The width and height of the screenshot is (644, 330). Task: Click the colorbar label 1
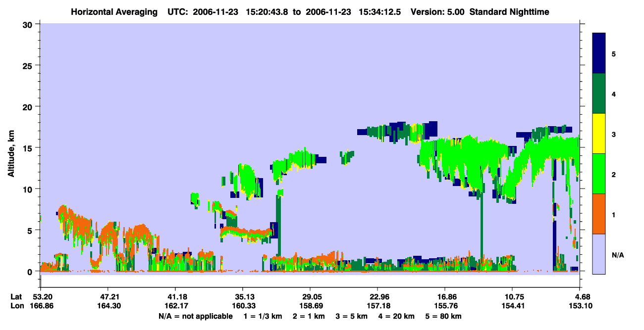coord(614,214)
